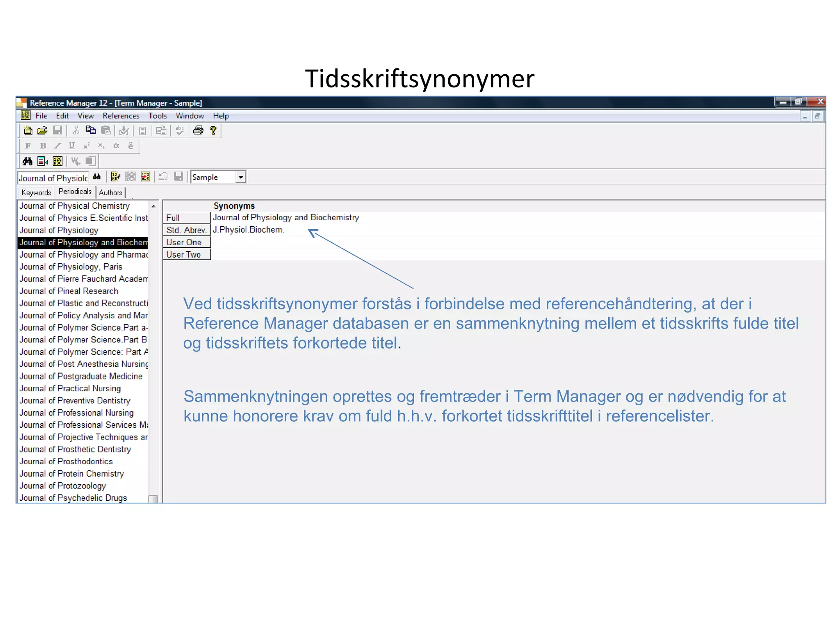Viewport: 840px width, 630px height.
Task: Open the References menu
Action: coord(121,116)
